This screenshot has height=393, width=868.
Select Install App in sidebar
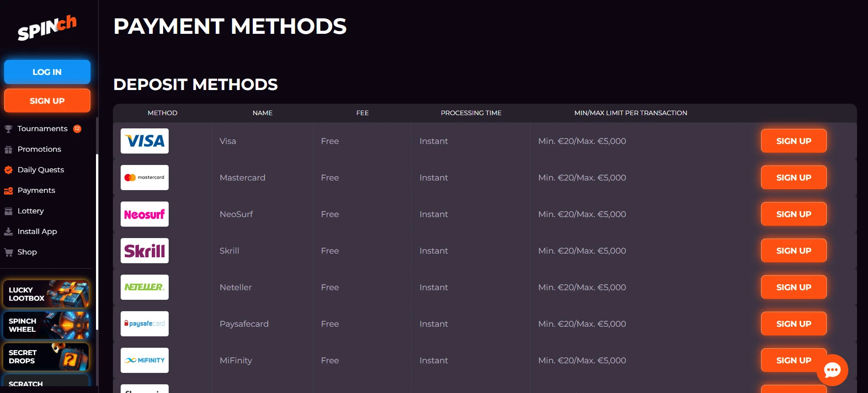point(37,232)
